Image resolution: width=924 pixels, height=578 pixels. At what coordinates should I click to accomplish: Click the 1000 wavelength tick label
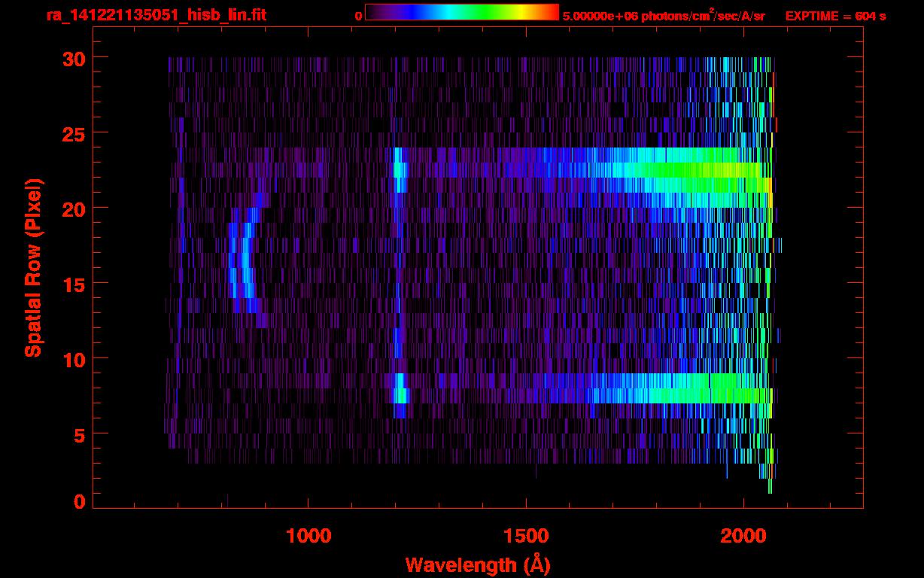[309, 536]
